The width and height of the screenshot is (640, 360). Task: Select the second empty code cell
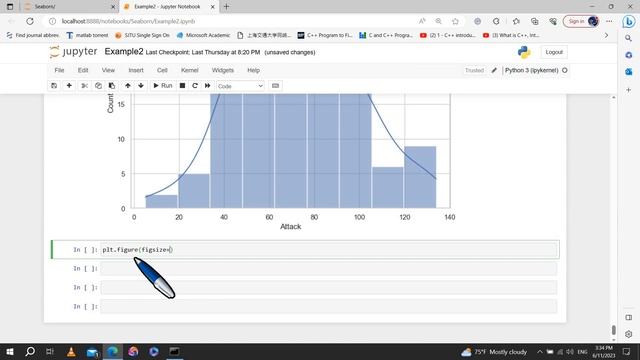tap(329, 269)
